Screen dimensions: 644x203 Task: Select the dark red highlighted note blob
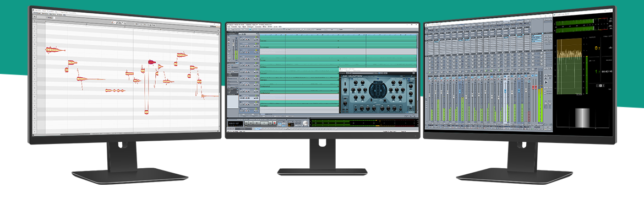[x=151, y=62]
